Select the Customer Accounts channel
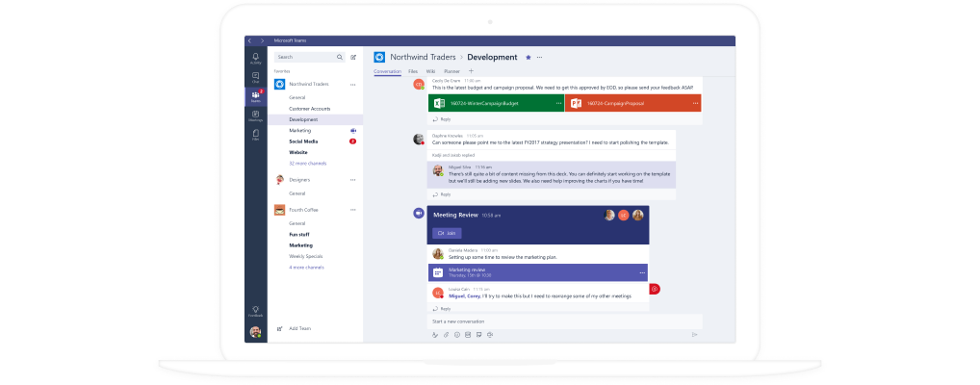Image resolution: width=980 pixels, height=385 pixels. coord(309,109)
